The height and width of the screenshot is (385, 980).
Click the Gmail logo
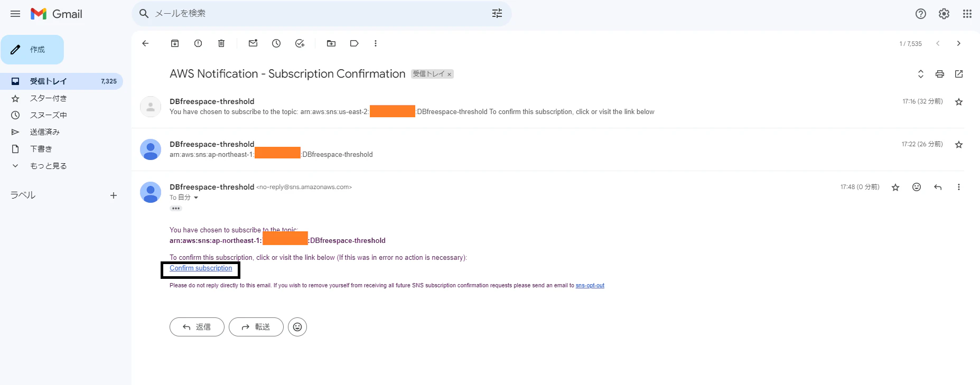(x=57, y=14)
